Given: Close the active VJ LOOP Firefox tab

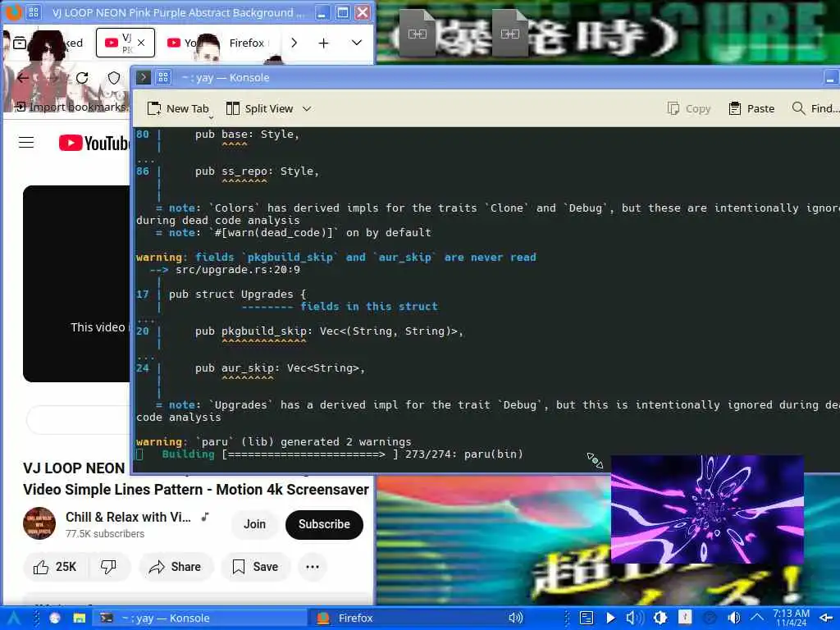Looking at the screenshot, I should click(141, 43).
